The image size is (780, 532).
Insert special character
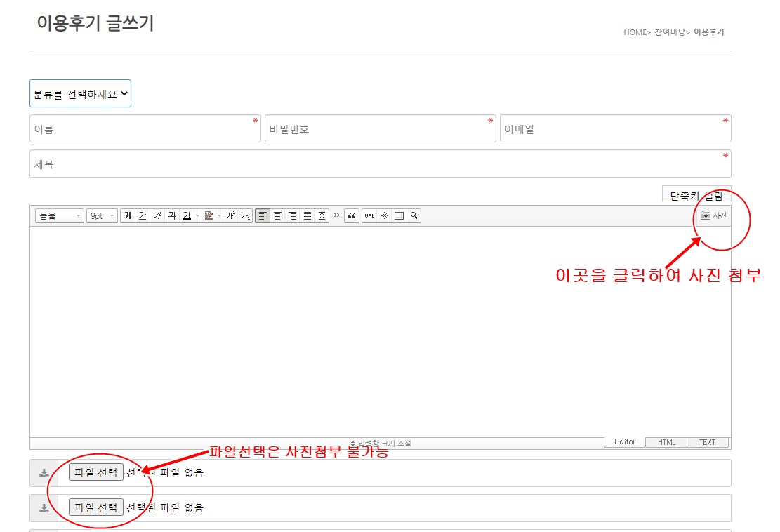click(x=385, y=215)
